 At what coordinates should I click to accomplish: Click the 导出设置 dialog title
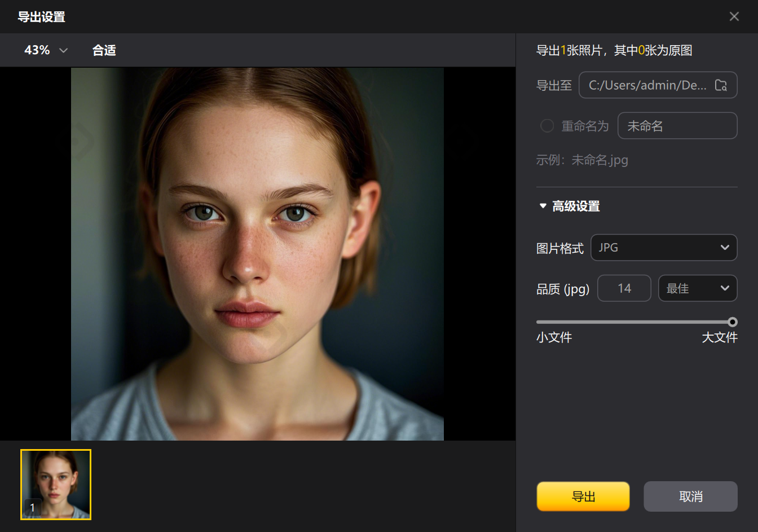pyautogui.click(x=41, y=17)
